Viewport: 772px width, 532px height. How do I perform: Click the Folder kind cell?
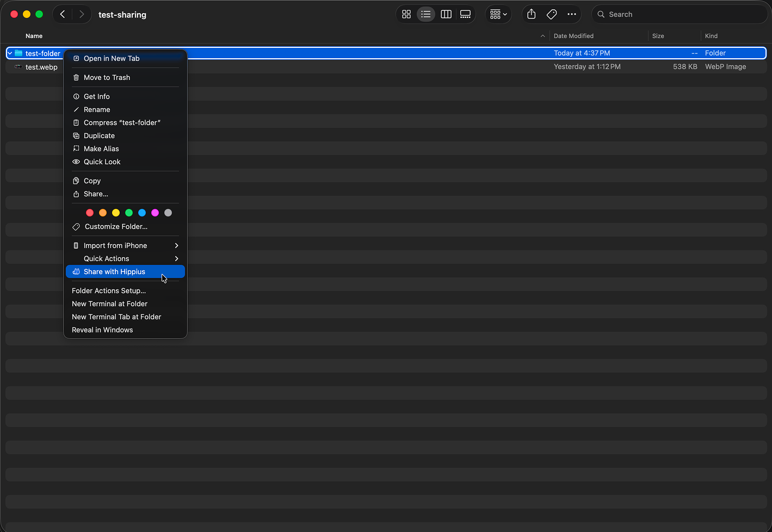(715, 53)
